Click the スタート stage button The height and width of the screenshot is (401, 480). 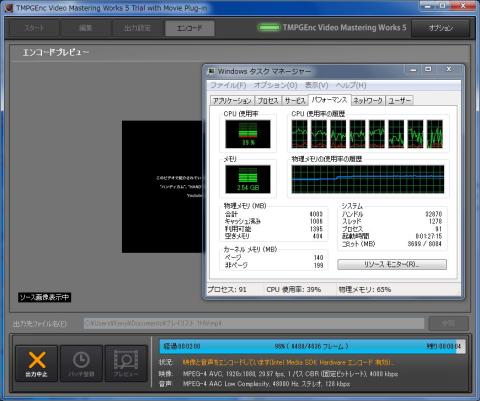(34, 28)
